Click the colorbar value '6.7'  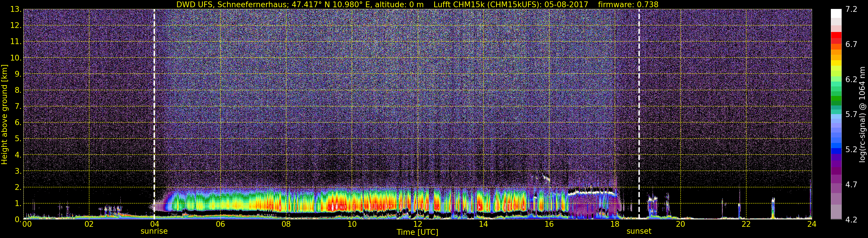click(x=851, y=44)
